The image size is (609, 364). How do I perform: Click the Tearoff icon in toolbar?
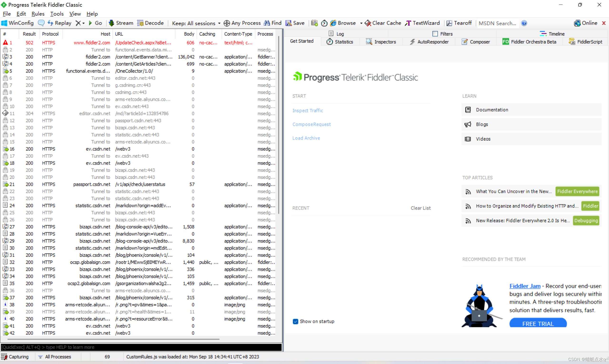click(449, 23)
